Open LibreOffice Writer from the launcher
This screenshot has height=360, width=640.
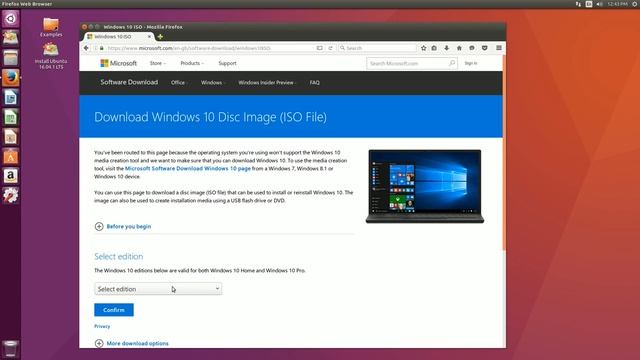[11, 97]
